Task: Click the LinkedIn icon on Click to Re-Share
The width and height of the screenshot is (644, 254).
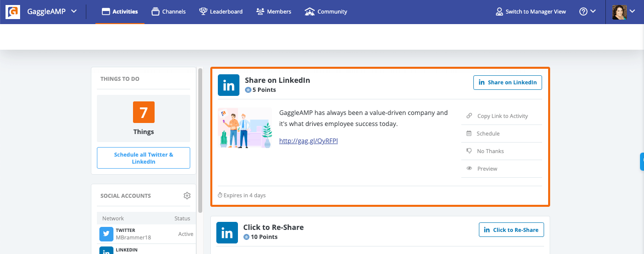Action: (x=227, y=232)
